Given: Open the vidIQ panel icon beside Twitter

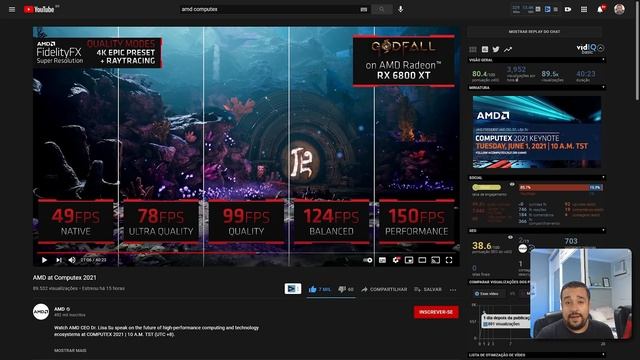Looking at the screenshot, I should click(x=484, y=49).
